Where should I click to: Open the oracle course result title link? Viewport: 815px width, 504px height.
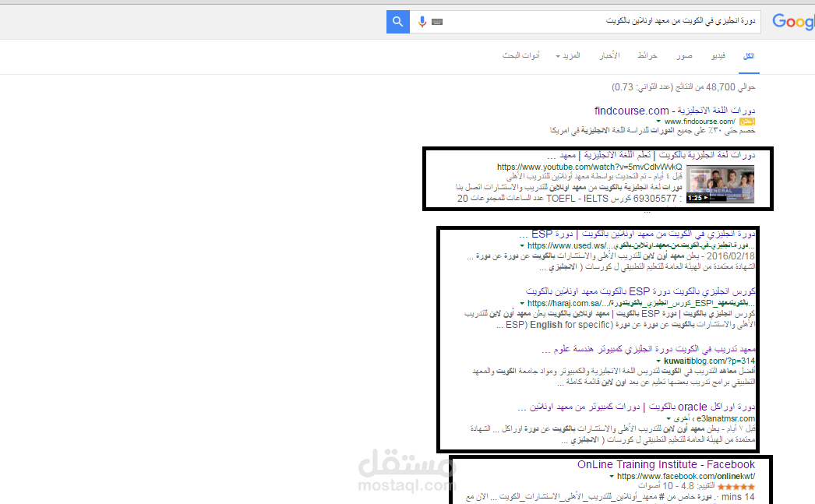637,407
